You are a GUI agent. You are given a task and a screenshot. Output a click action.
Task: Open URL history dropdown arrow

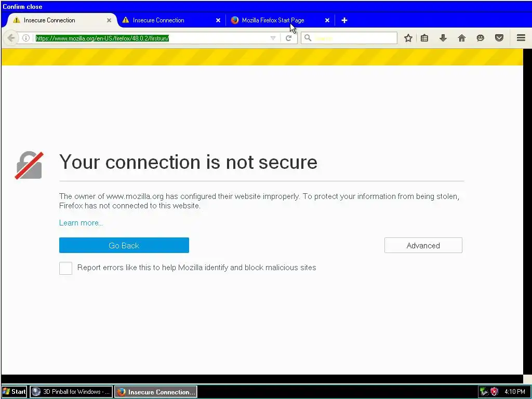pyautogui.click(x=273, y=38)
